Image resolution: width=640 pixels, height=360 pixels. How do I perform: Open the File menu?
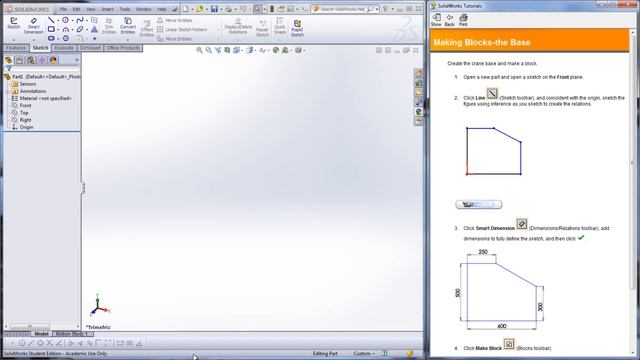pos(63,9)
